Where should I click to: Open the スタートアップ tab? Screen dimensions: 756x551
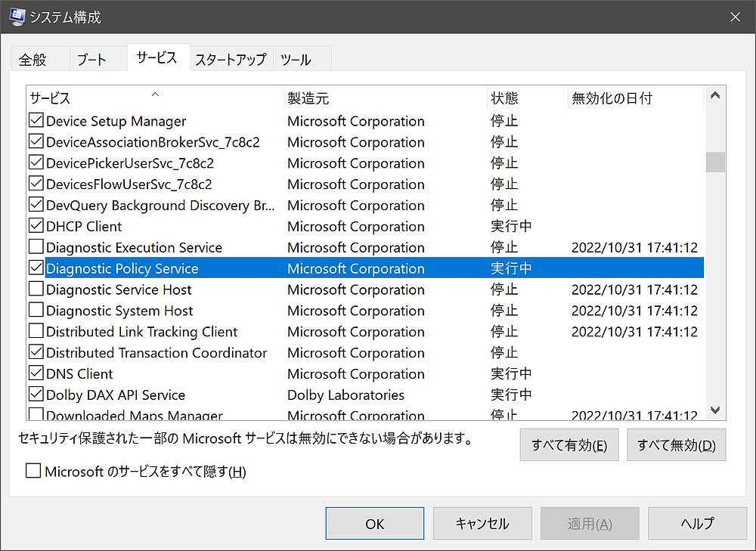[231, 59]
